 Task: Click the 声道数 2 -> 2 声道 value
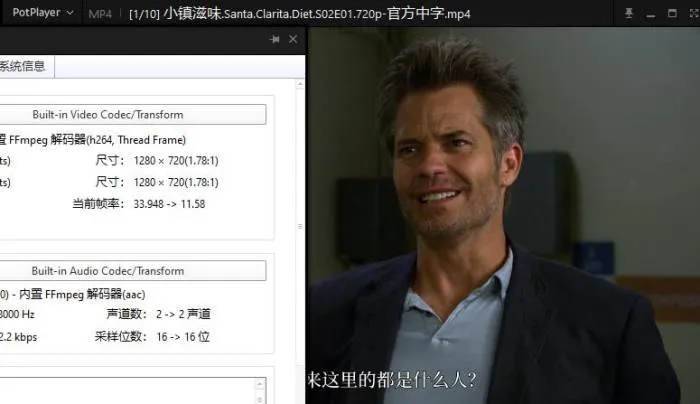click(183, 314)
